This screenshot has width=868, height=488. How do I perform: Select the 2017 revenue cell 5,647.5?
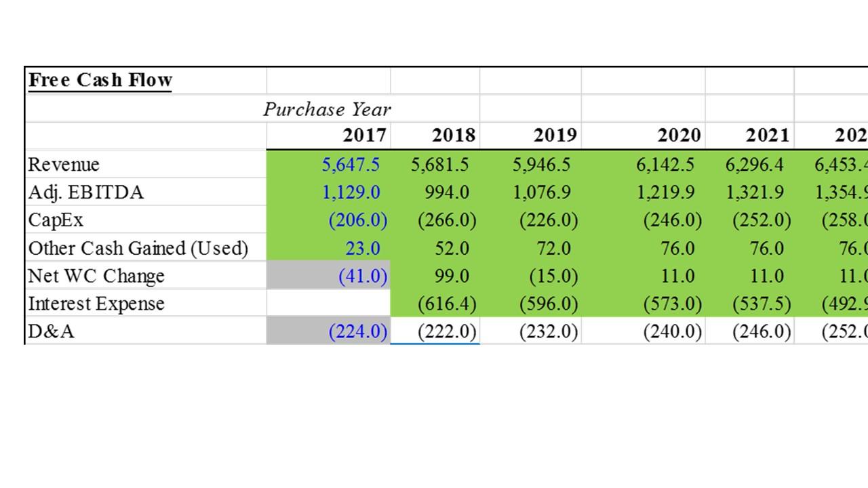pos(328,164)
